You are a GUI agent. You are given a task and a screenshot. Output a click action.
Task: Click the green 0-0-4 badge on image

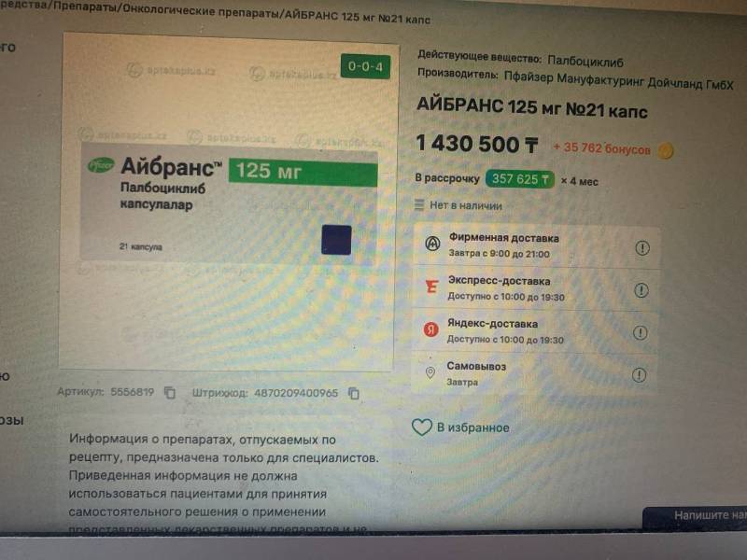click(365, 66)
